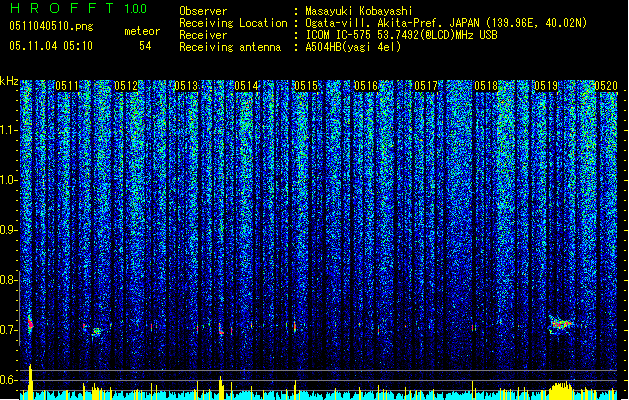The image size is (629, 400).
Task: Click the Receiving Location label
Action: (x=233, y=23)
